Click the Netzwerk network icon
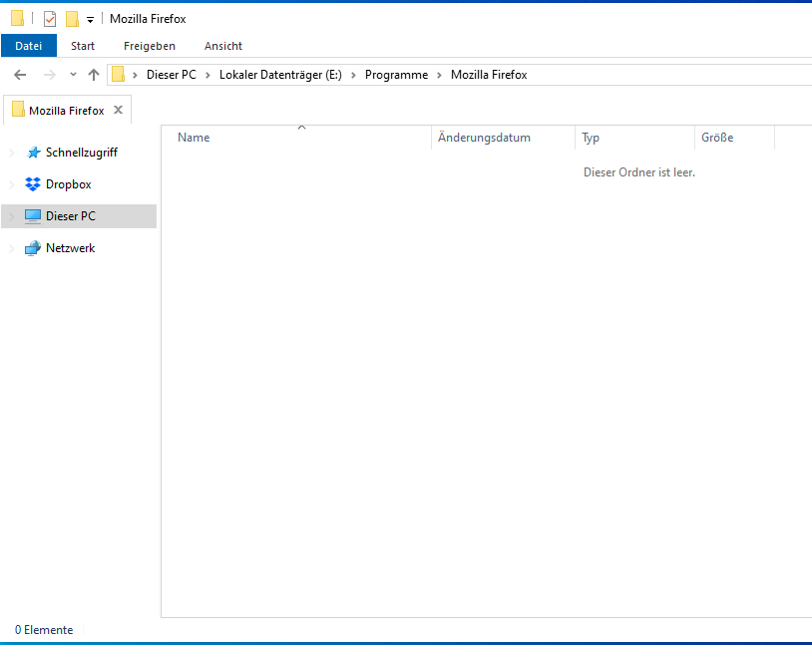 click(33, 248)
